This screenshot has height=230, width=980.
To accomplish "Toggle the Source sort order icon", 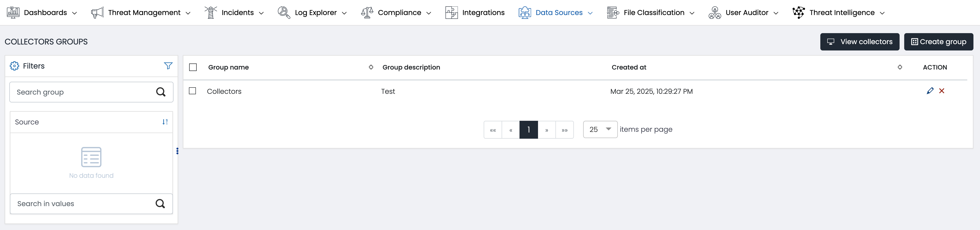I will [165, 122].
